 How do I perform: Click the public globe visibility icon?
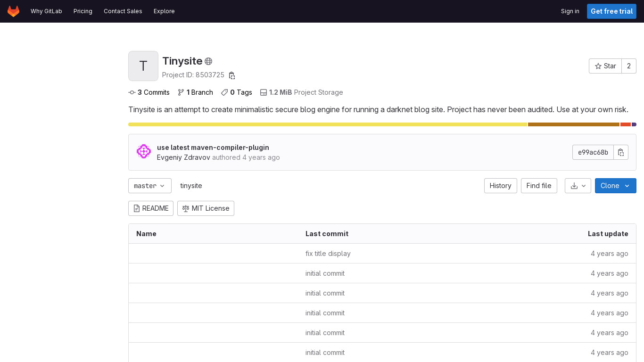pyautogui.click(x=208, y=61)
